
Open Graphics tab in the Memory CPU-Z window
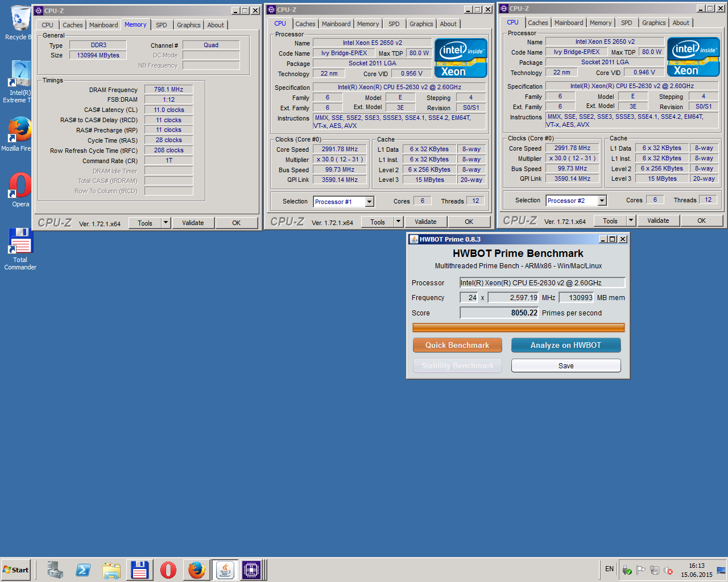point(188,25)
